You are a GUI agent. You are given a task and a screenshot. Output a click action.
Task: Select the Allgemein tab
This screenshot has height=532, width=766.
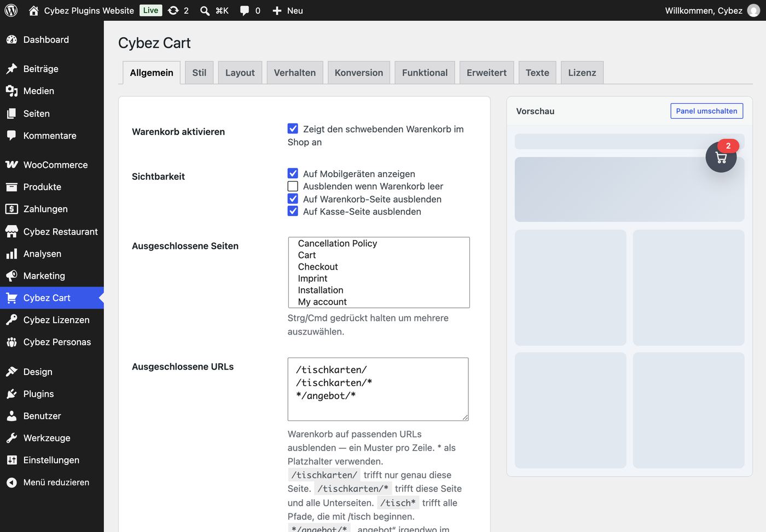pyautogui.click(x=152, y=73)
